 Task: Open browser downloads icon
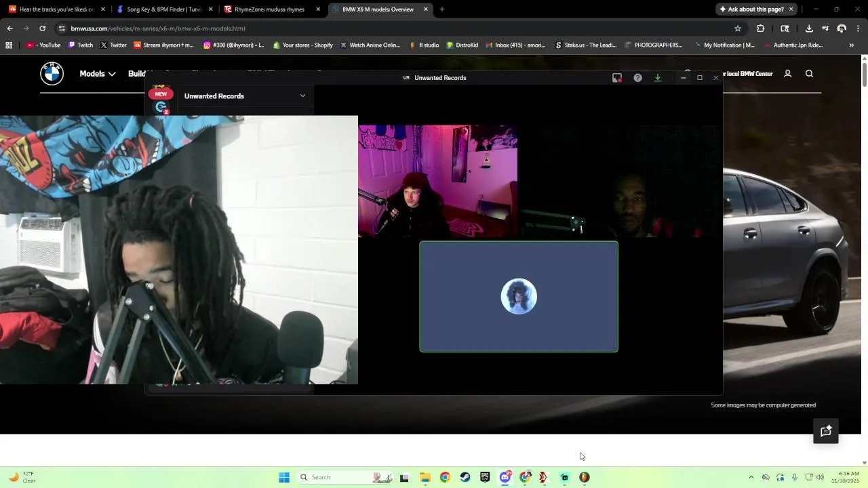[x=809, y=28]
